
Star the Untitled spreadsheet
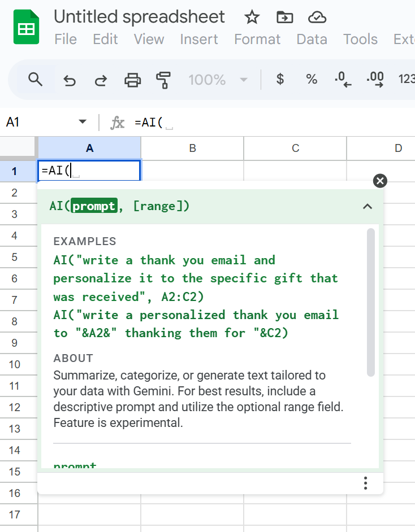252,18
